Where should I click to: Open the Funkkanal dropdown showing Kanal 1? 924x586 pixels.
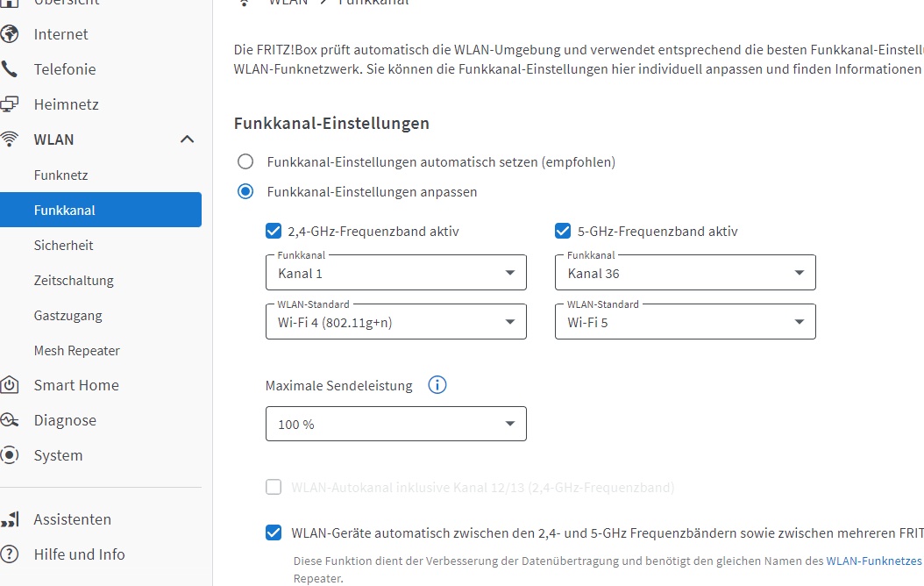click(x=395, y=274)
